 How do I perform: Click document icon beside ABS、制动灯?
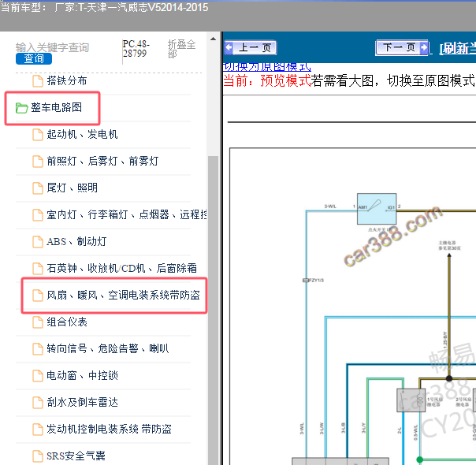tap(38, 242)
